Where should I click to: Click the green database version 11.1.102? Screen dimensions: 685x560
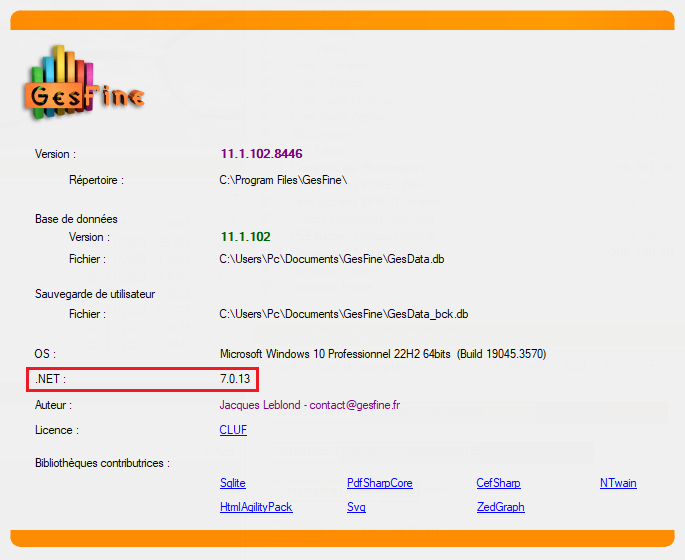(245, 237)
